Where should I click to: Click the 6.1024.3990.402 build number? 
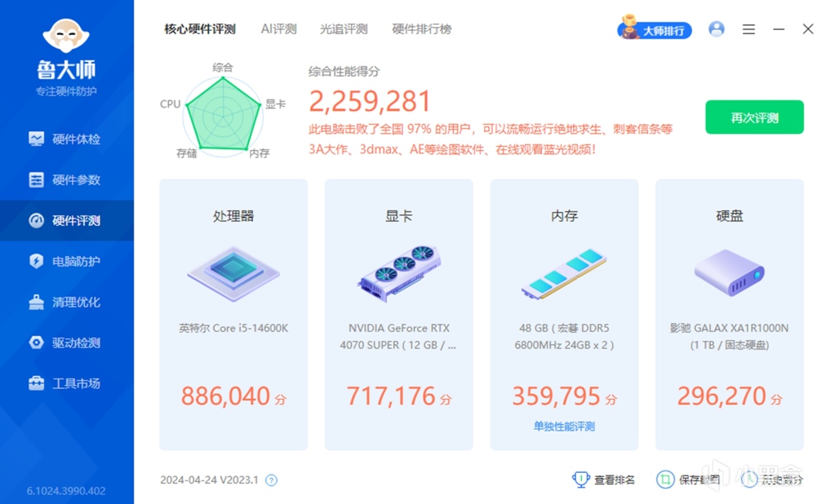(66, 490)
